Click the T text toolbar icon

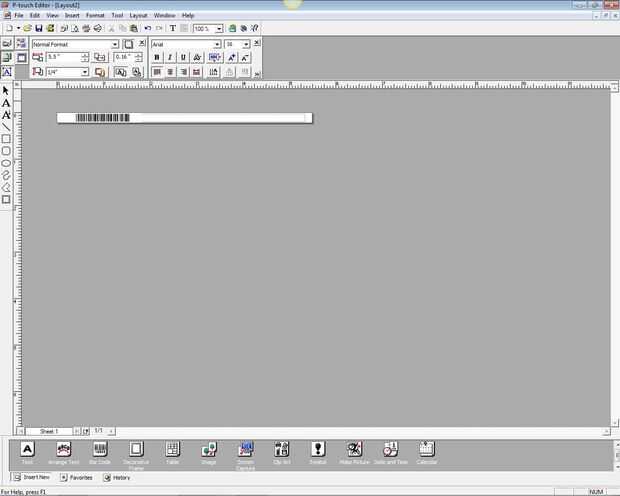[172, 28]
